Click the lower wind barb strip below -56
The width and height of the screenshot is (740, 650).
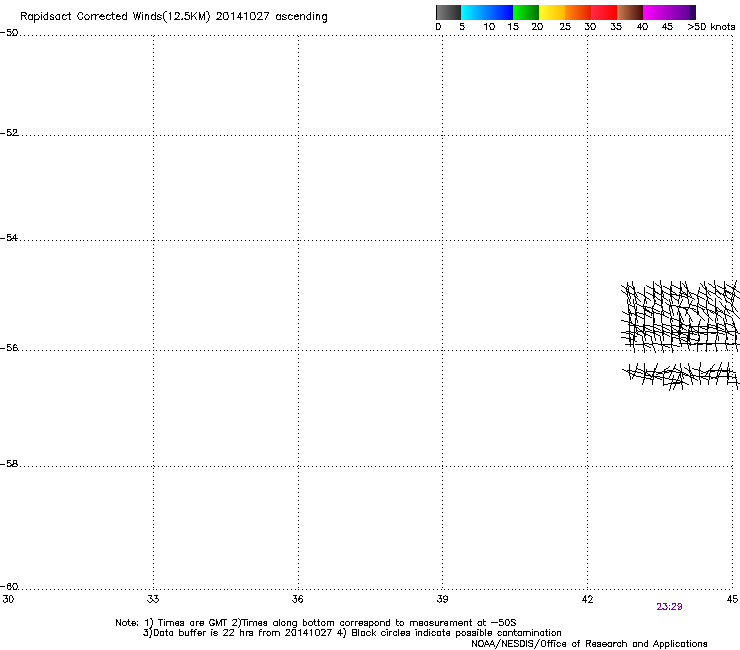680,376
